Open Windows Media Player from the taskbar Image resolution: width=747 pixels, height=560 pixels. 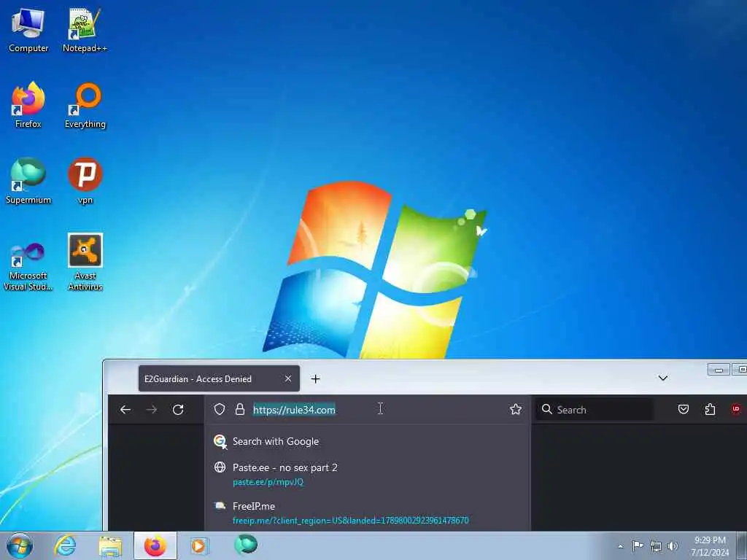coord(198,545)
